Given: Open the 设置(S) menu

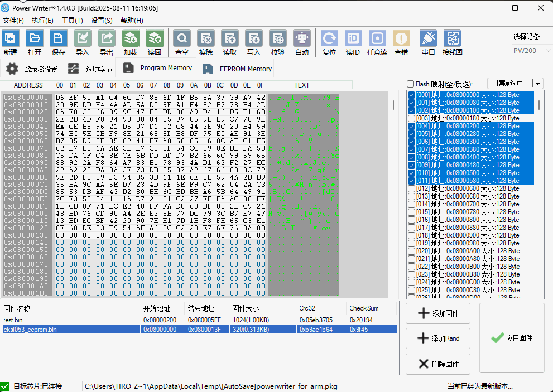Looking at the screenshot, I should pos(102,21).
